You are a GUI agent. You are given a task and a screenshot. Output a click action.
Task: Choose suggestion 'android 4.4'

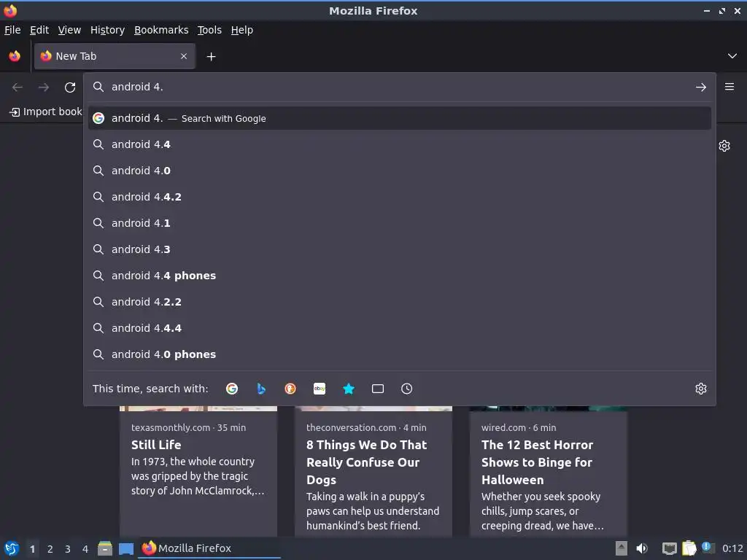coord(399,144)
